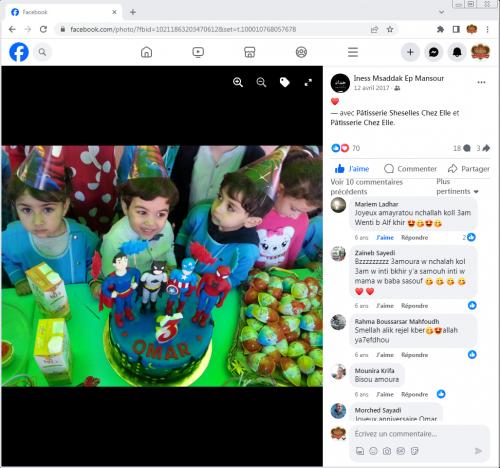Open the notifications bell

coord(457,52)
